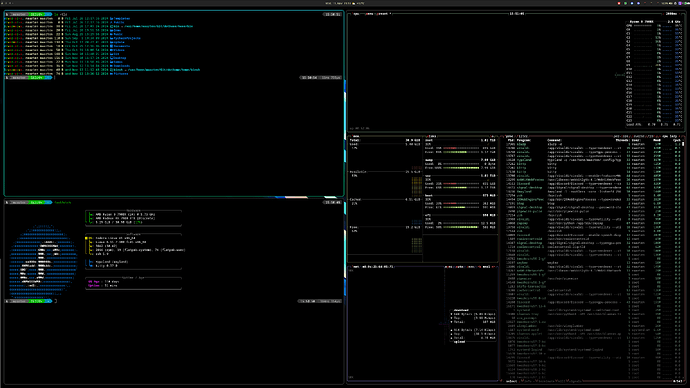Click the MemB column header

point(657,140)
